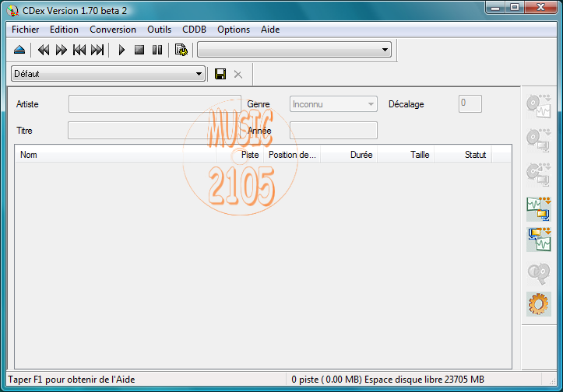Screen dimensions: 563x392
Task: Close the CDex window
Action: tap(540, 7)
